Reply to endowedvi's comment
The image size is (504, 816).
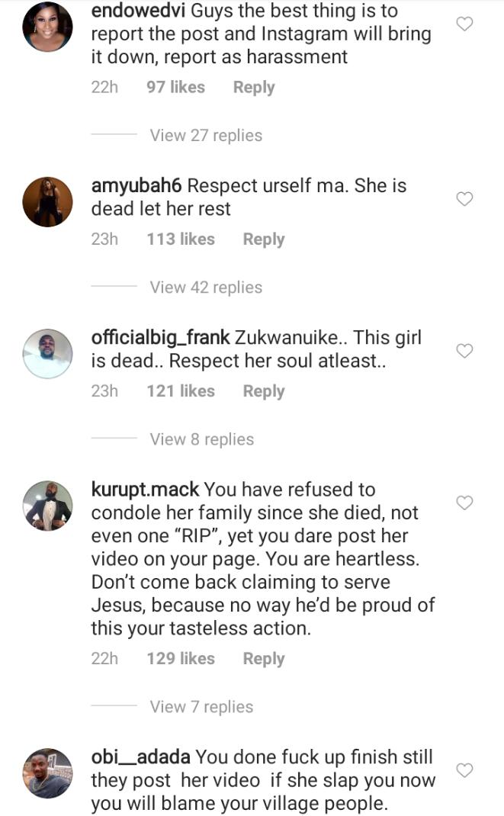pyautogui.click(x=254, y=88)
